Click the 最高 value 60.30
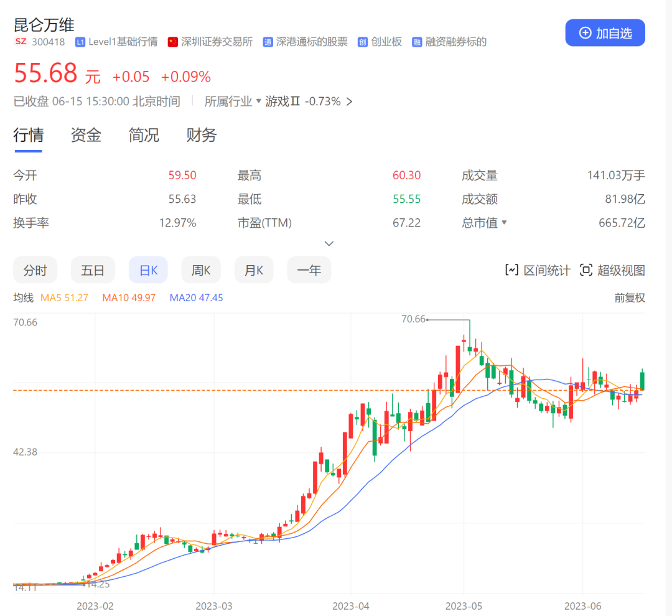This screenshot has width=672, height=616. pos(407,175)
